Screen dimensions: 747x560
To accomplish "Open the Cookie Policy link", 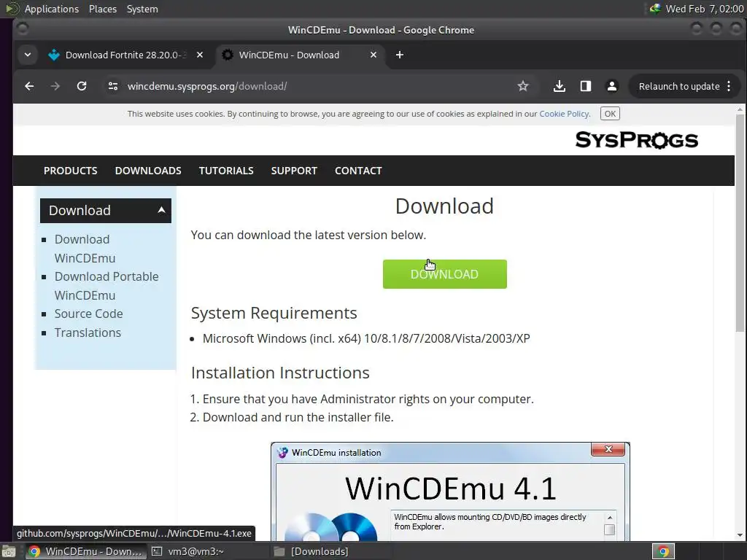I will coord(564,114).
